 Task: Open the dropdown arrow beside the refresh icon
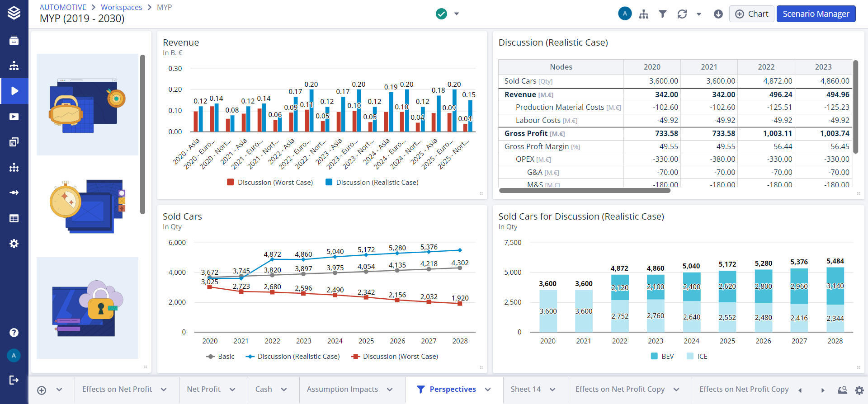[x=698, y=14]
